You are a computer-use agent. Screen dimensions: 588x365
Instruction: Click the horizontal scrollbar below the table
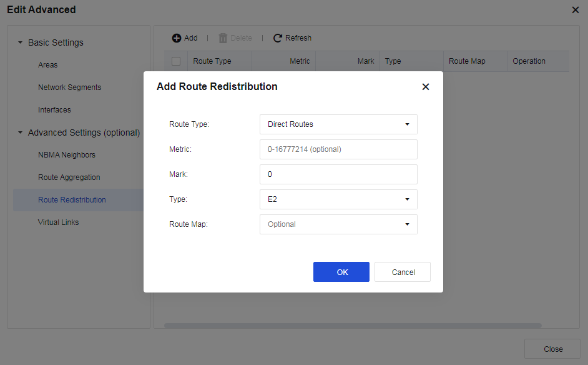click(353, 326)
